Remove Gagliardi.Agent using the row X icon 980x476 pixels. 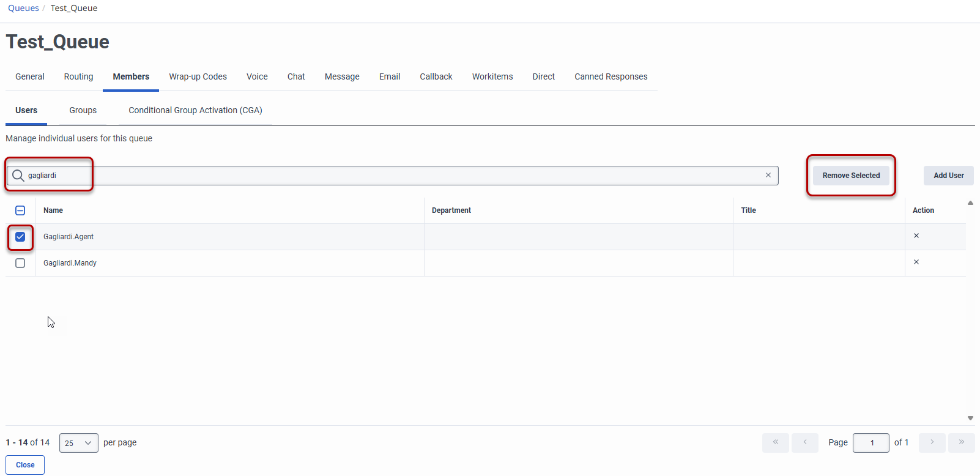coord(916,236)
